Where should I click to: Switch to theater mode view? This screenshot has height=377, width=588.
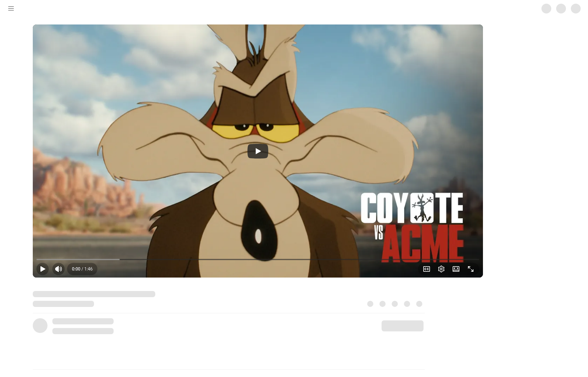pos(456,269)
